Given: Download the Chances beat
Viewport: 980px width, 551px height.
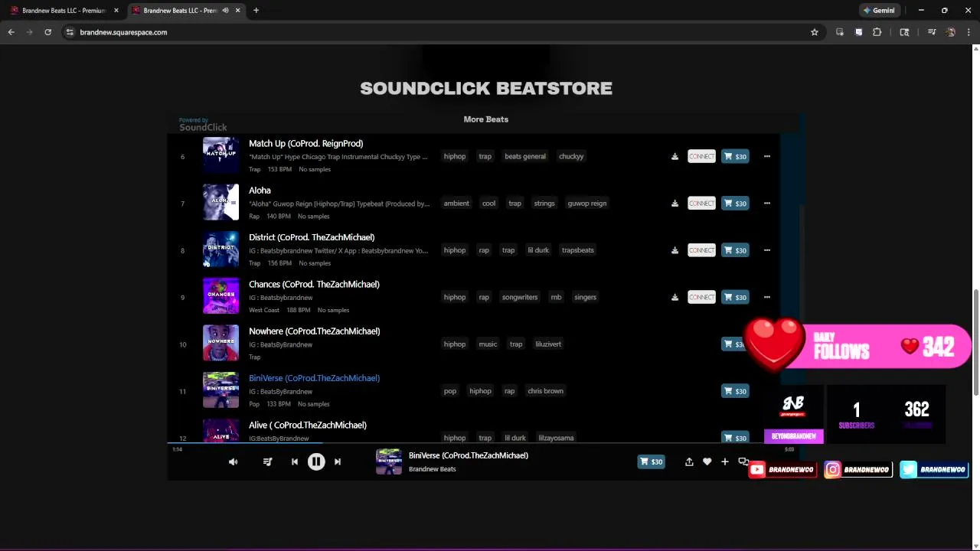Looking at the screenshot, I should pos(675,297).
